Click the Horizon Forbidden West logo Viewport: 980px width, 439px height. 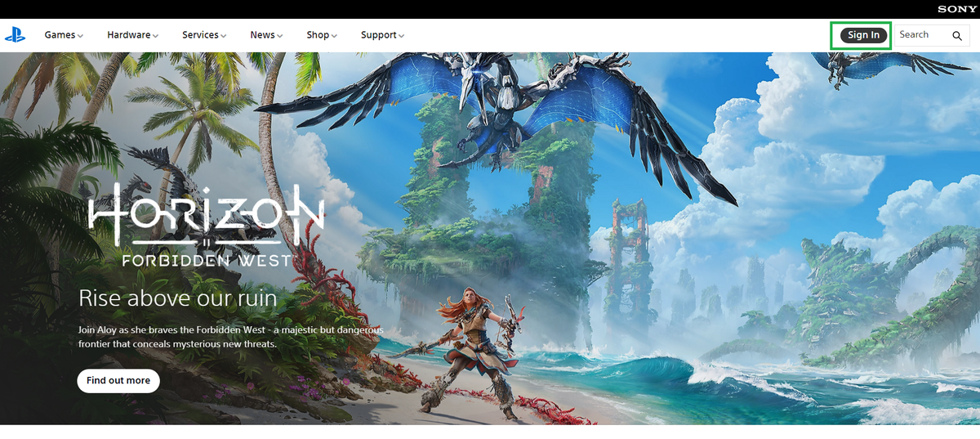click(x=206, y=224)
